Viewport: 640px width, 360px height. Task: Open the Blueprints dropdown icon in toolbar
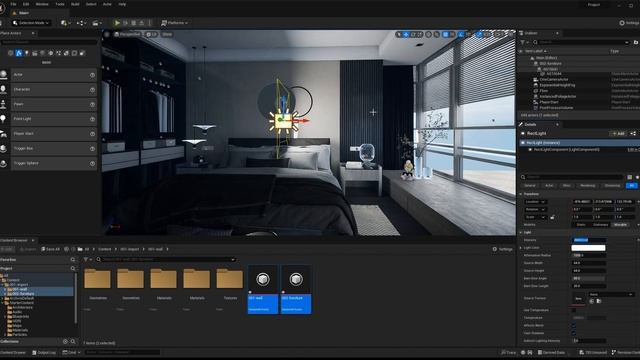coord(81,23)
